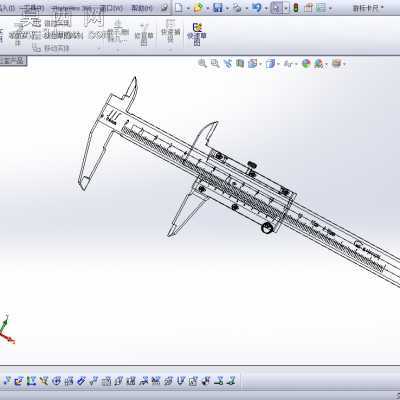This screenshot has width=400, height=400.
Task: Open a file using the folder icon
Action: tap(198, 7)
